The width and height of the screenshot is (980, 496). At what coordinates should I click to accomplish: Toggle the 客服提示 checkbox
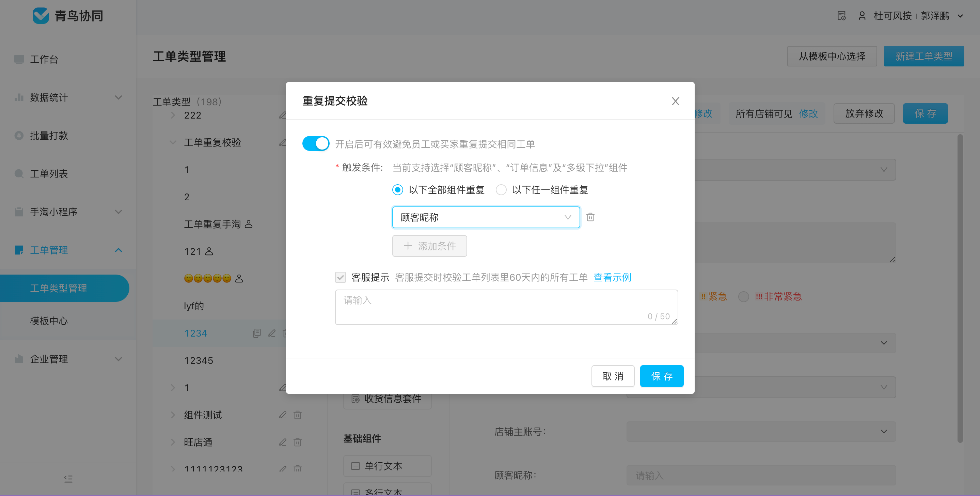[341, 277]
